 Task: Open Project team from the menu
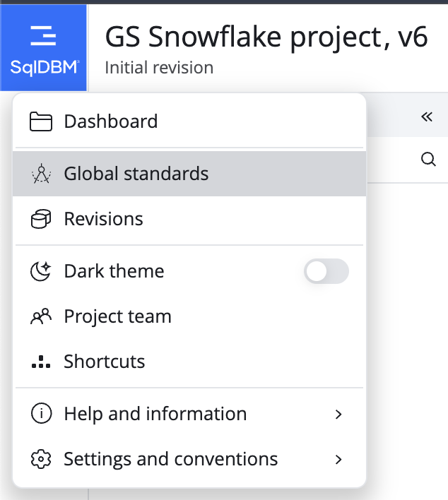(x=189, y=316)
